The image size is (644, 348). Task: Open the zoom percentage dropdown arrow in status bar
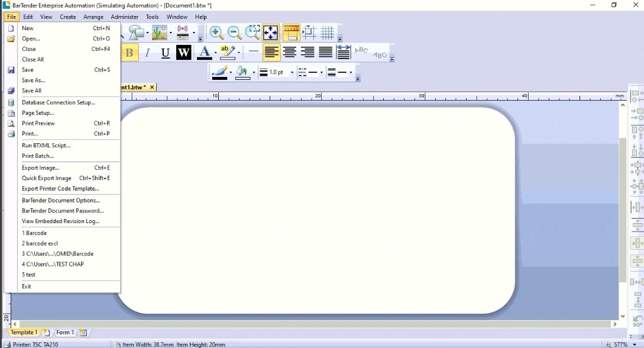[635, 344]
